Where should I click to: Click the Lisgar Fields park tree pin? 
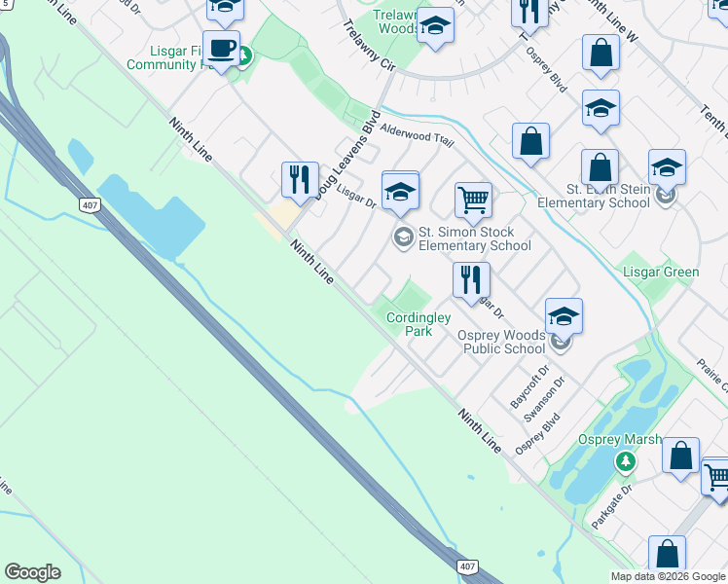click(244, 56)
